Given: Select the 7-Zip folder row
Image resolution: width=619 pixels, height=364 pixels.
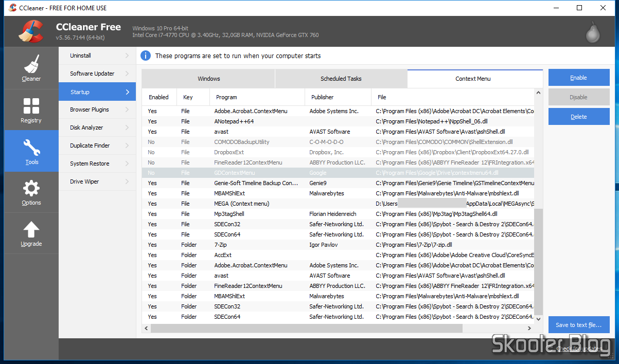Looking at the screenshot, I should tap(339, 245).
